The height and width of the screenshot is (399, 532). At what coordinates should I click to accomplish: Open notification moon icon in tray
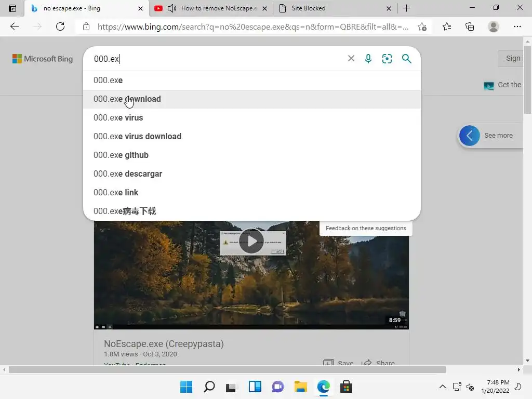coord(518,387)
